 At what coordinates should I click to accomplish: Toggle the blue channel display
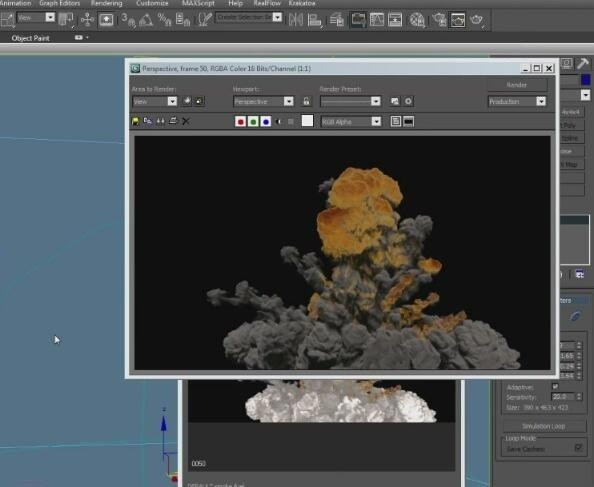coord(266,122)
